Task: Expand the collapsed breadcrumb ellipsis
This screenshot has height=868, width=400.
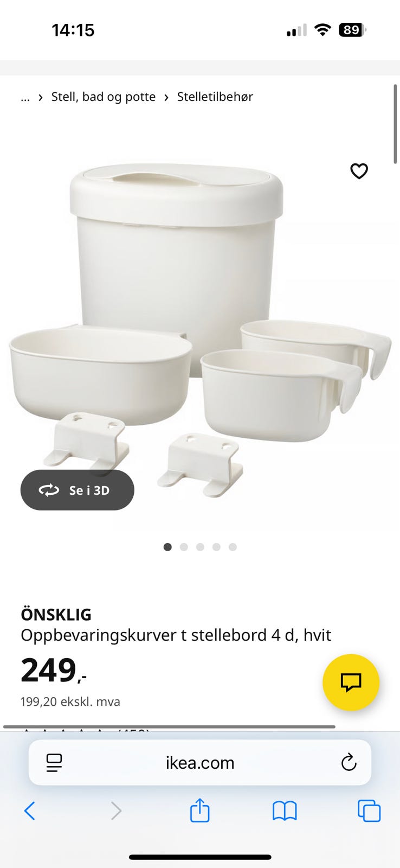Action: 25,97
